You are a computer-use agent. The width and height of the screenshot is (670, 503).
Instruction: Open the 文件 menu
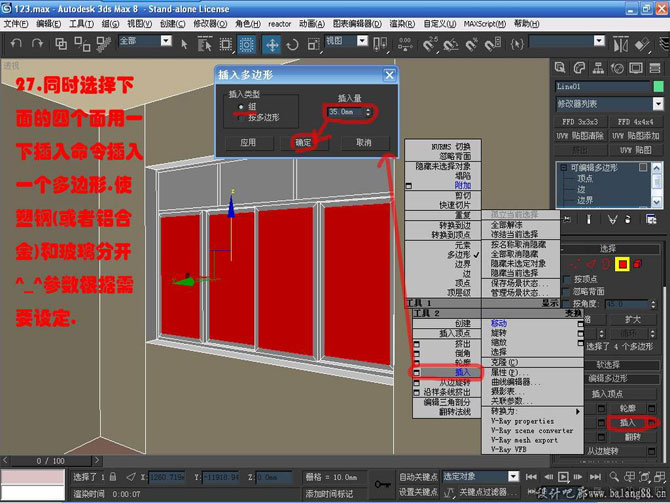[x=16, y=24]
